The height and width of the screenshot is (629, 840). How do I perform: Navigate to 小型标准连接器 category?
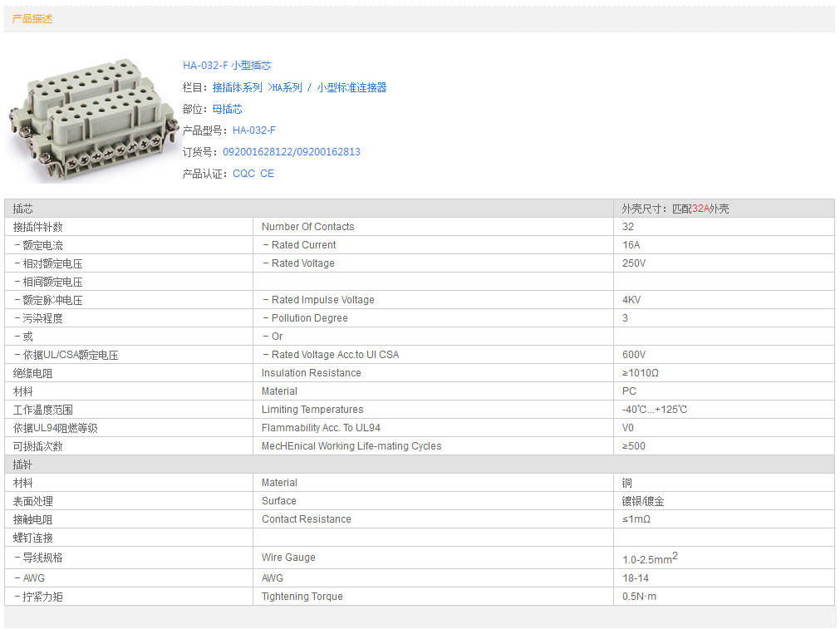[x=351, y=87]
